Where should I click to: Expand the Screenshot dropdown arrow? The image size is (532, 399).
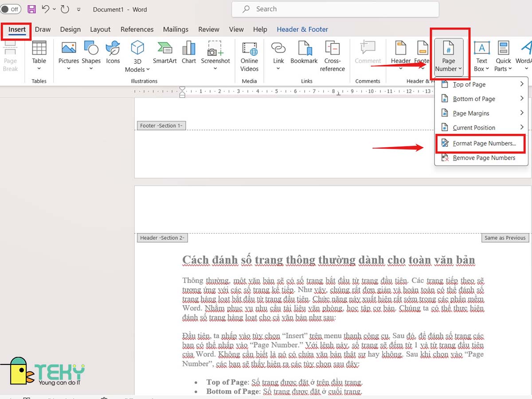pos(215,69)
